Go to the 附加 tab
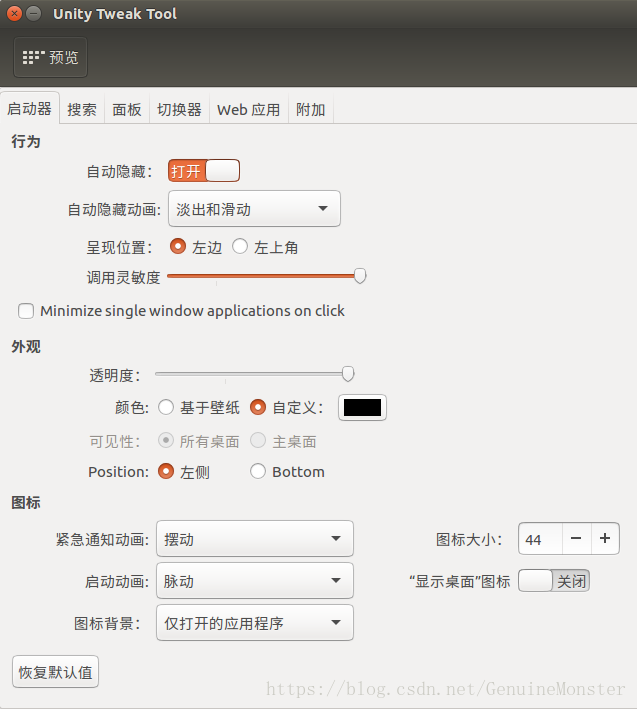This screenshot has width=637, height=709. click(x=311, y=109)
